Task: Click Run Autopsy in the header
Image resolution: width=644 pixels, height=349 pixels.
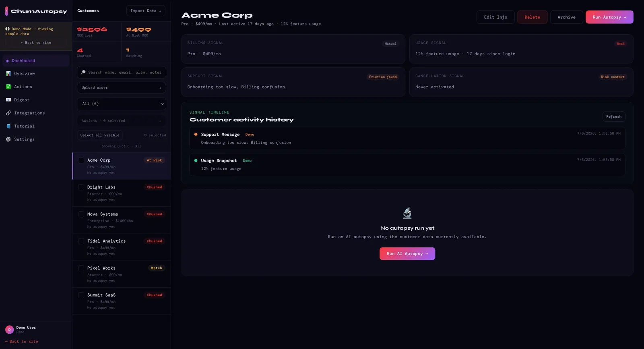Action: pos(609,17)
